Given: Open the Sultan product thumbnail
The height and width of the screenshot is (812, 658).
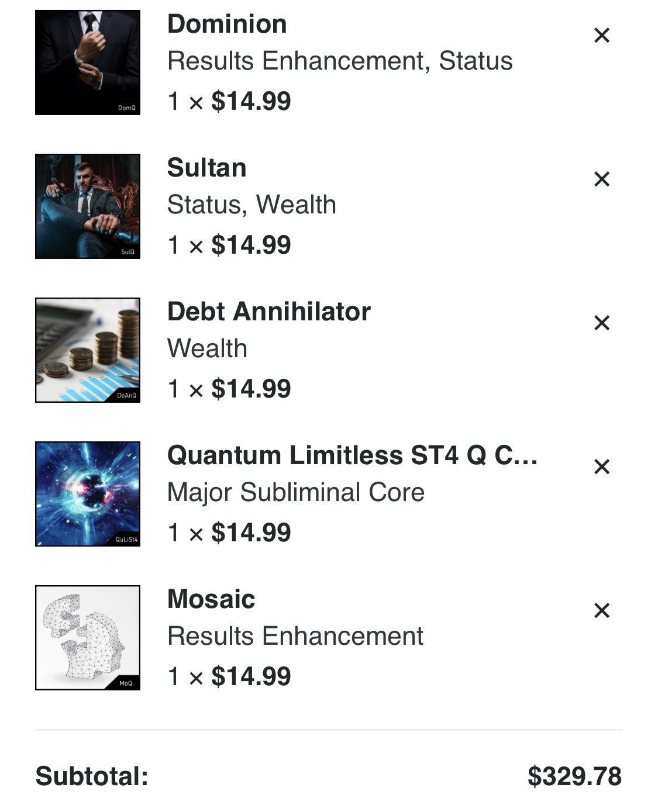Looking at the screenshot, I should [x=88, y=206].
